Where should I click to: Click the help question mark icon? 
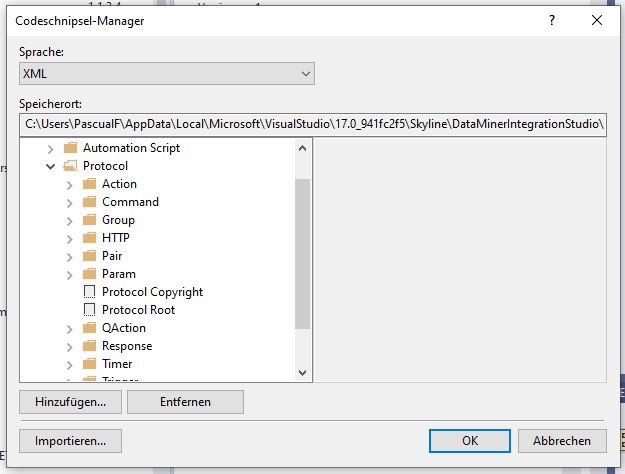point(552,20)
